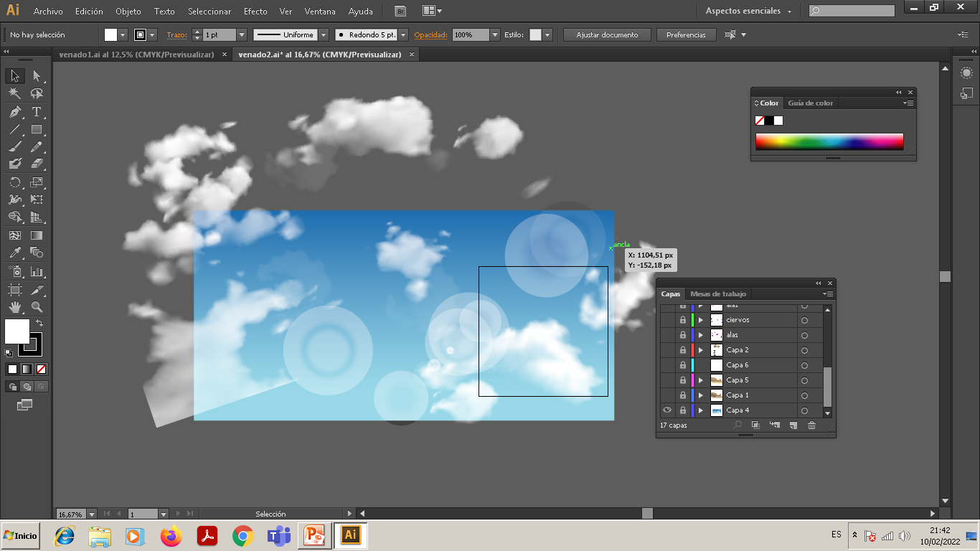Select the Line Segment tool

[15, 129]
